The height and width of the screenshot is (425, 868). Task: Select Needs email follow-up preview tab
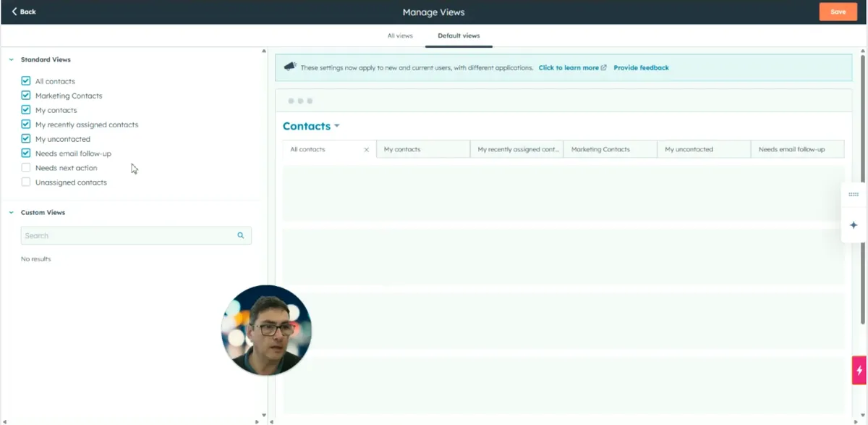click(797, 149)
